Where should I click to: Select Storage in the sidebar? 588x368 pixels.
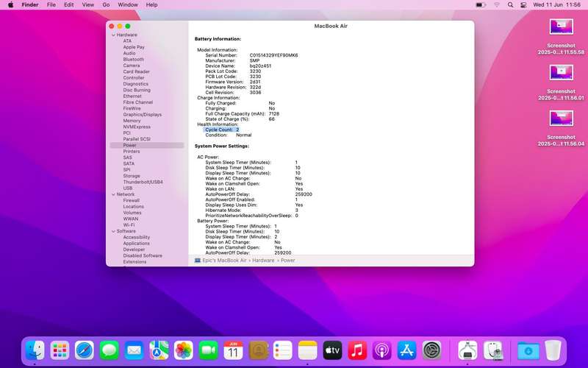pos(132,176)
